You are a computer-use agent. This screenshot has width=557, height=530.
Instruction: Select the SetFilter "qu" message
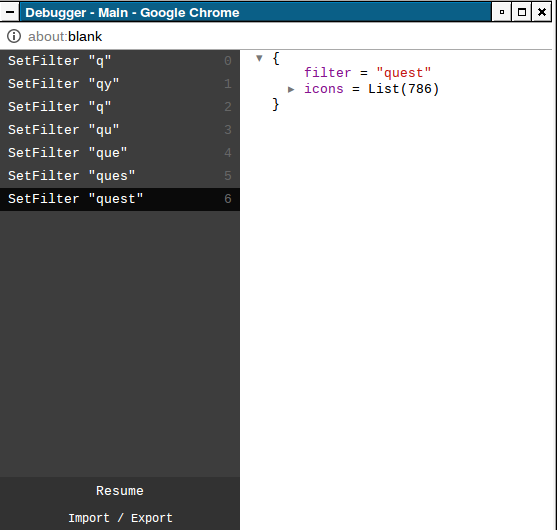click(120, 130)
